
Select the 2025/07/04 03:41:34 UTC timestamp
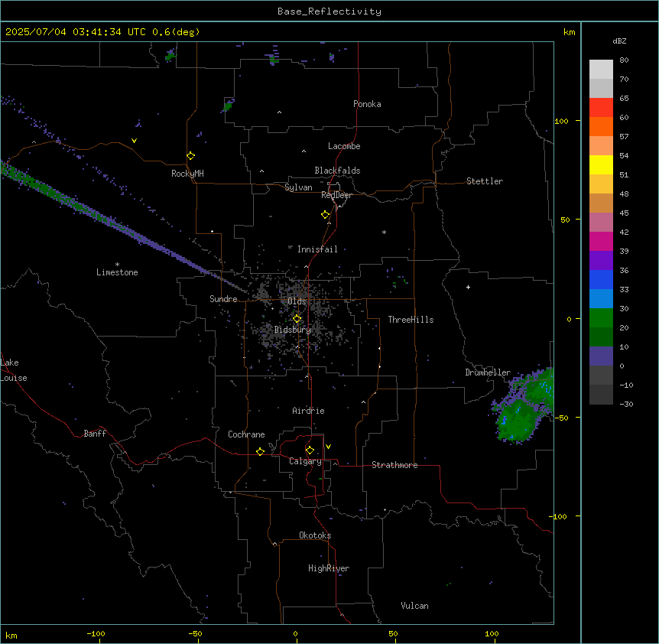pyautogui.click(x=76, y=32)
